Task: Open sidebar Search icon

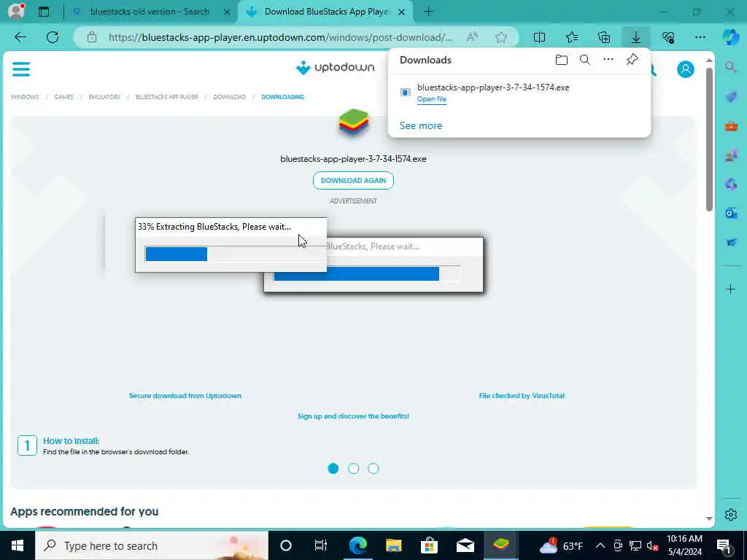Action: 731,67
